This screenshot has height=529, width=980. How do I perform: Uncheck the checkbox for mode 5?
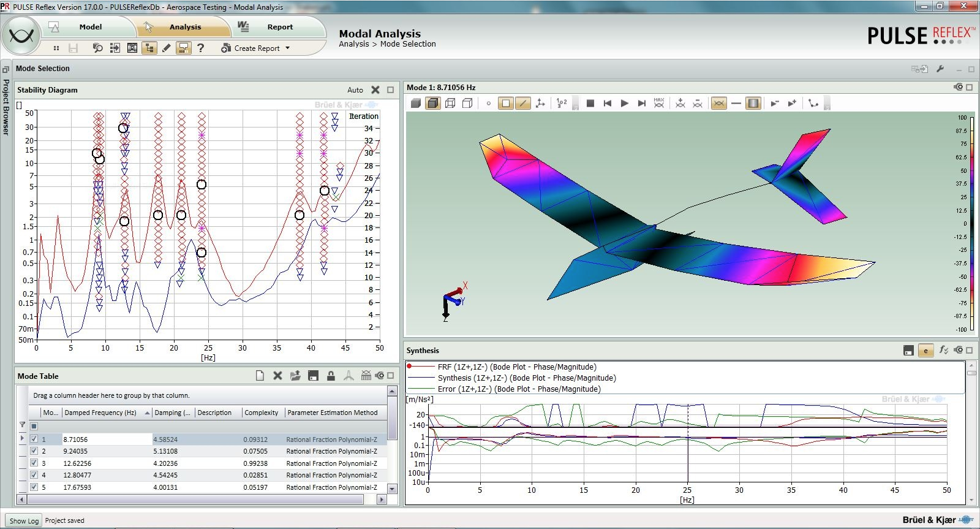34,487
